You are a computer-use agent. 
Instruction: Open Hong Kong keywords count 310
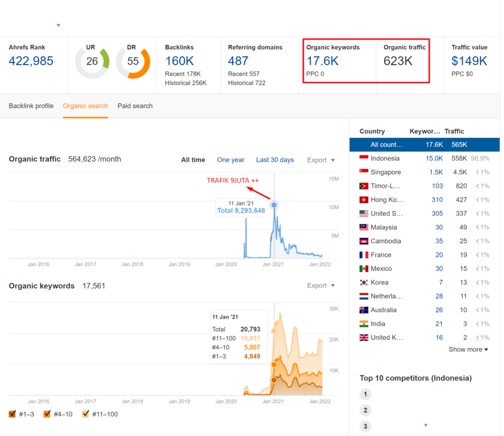coord(437,199)
